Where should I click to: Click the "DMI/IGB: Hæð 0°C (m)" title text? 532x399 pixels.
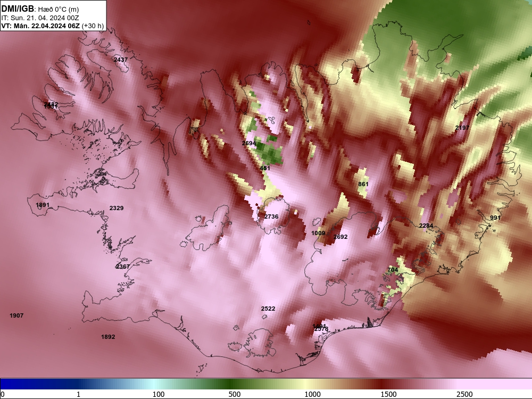40,9
